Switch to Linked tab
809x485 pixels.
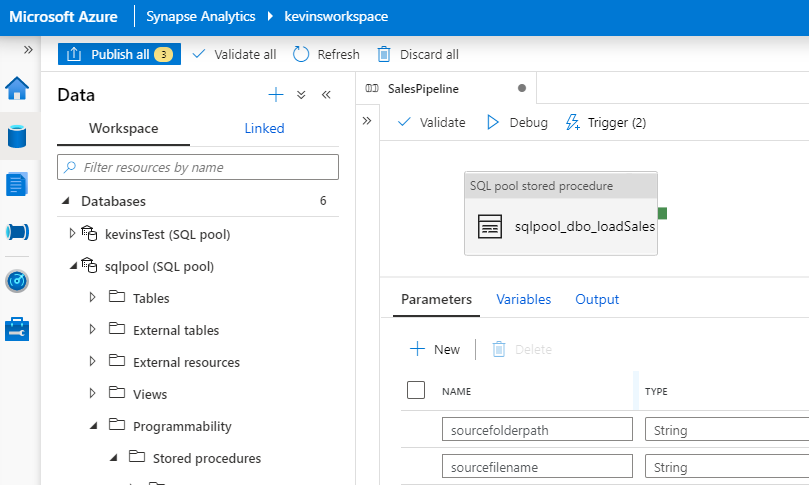coord(264,128)
